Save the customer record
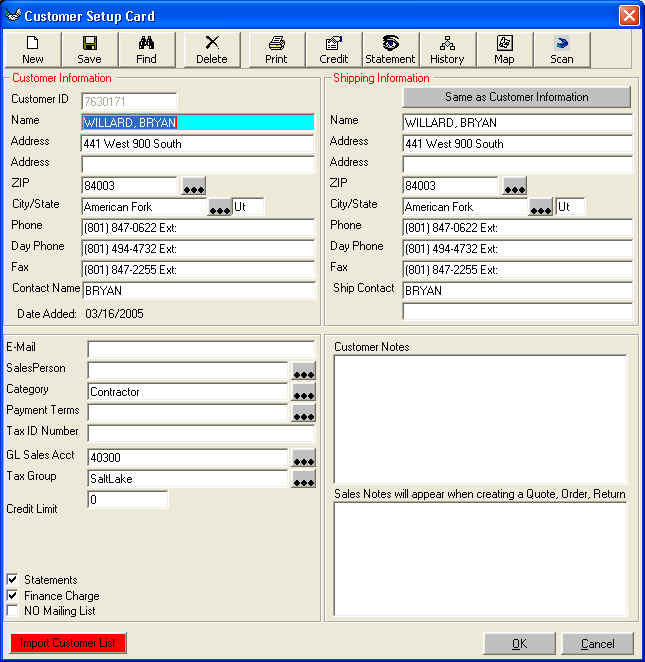The height and width of the screenshot is (662, 645). (89, 50)
